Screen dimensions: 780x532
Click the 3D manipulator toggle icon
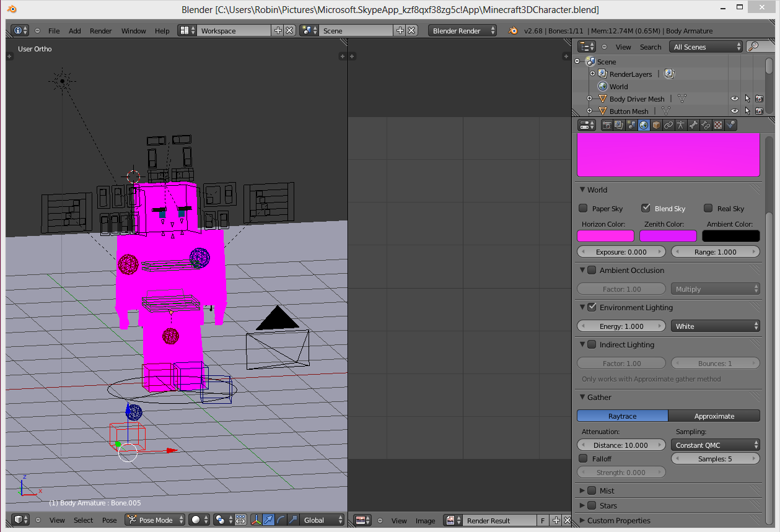[x=256, y=520]
